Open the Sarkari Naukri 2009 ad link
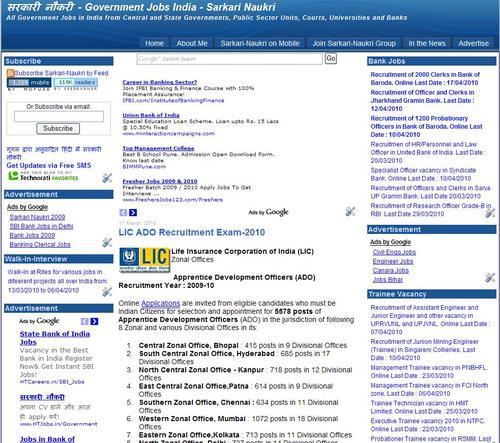 click(x=37, y=217)
